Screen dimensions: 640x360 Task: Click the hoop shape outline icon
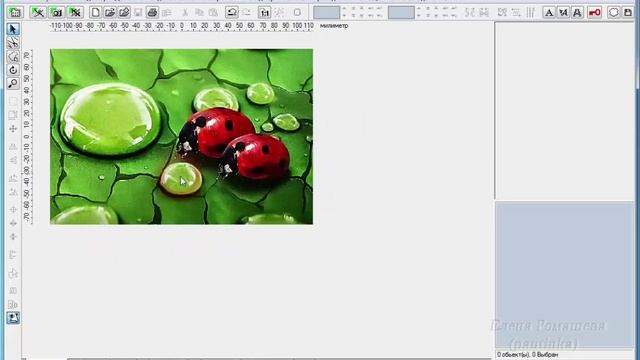(x=613, y=13)
